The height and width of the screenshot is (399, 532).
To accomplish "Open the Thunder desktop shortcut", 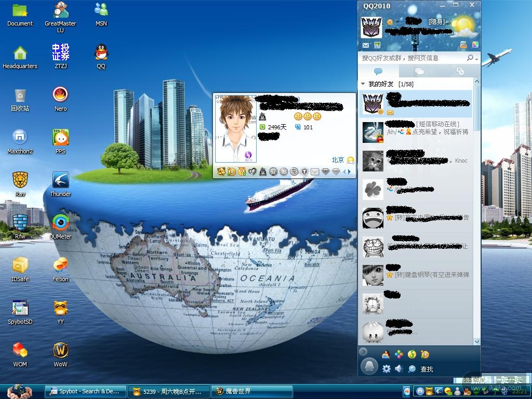I will (60, 184).
